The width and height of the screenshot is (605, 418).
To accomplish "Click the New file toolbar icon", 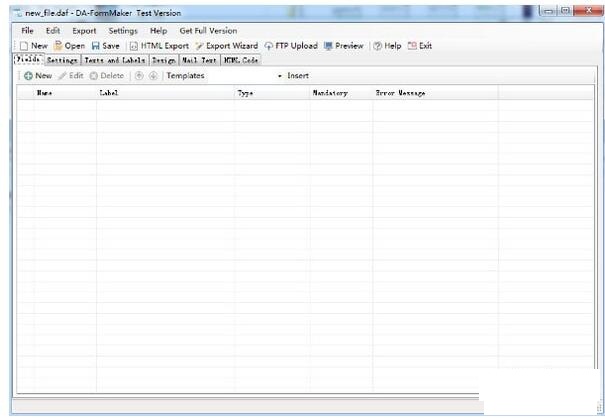I will click(34, 46).
